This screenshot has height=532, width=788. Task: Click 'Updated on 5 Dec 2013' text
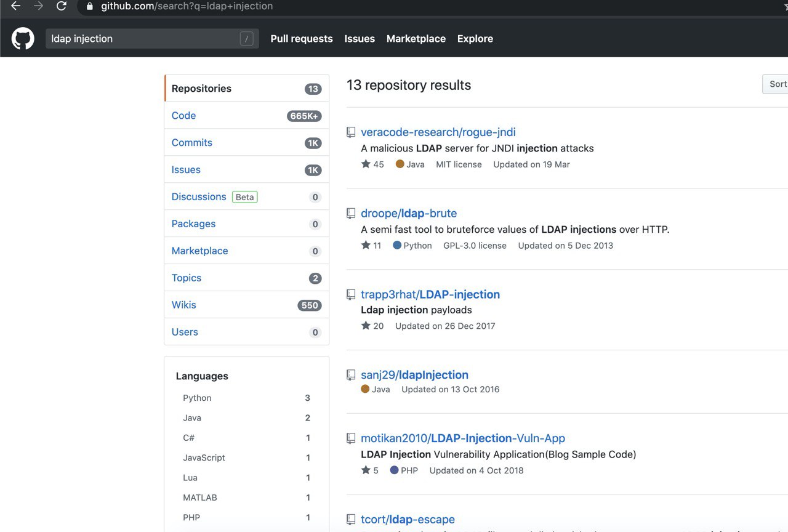[x=565, y=245]
